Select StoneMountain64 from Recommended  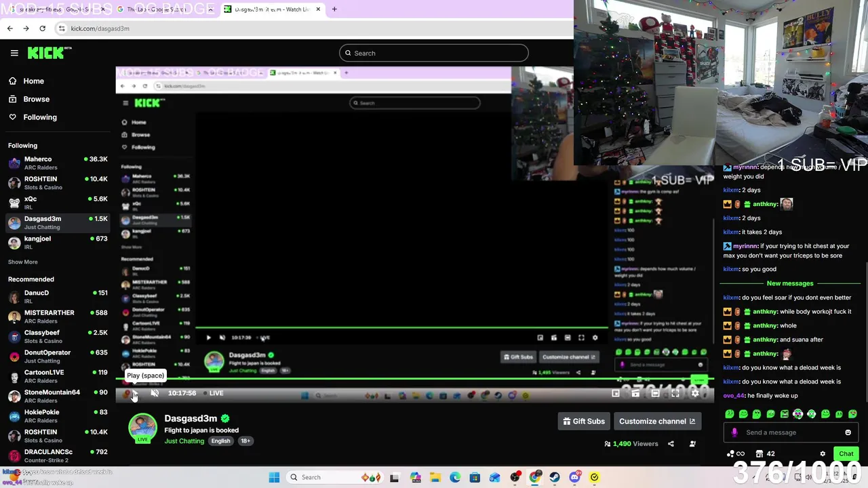58,396
